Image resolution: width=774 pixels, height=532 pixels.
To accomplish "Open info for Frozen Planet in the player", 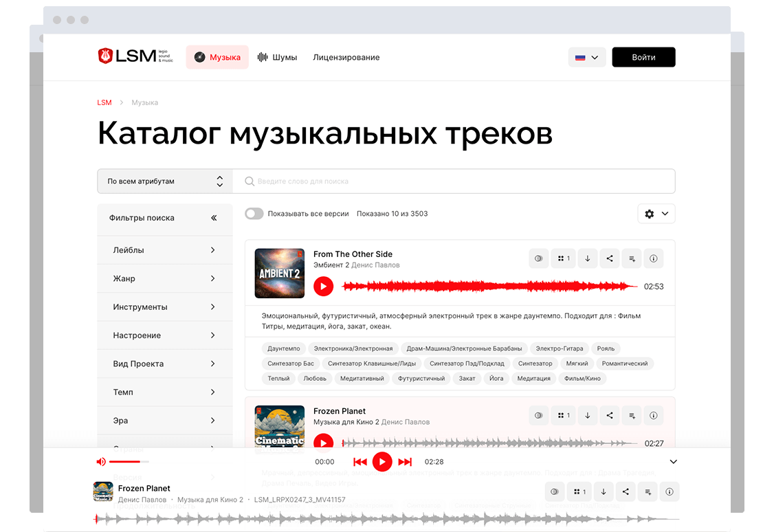I will (669, 491).
